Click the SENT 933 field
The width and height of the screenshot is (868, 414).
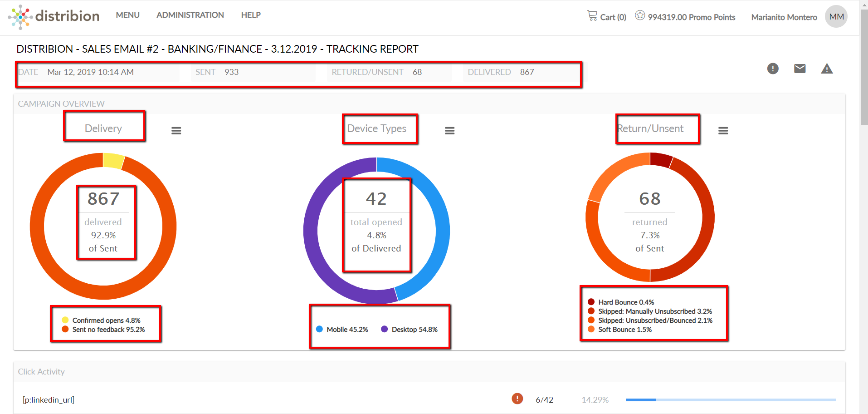tap(253, 72)
